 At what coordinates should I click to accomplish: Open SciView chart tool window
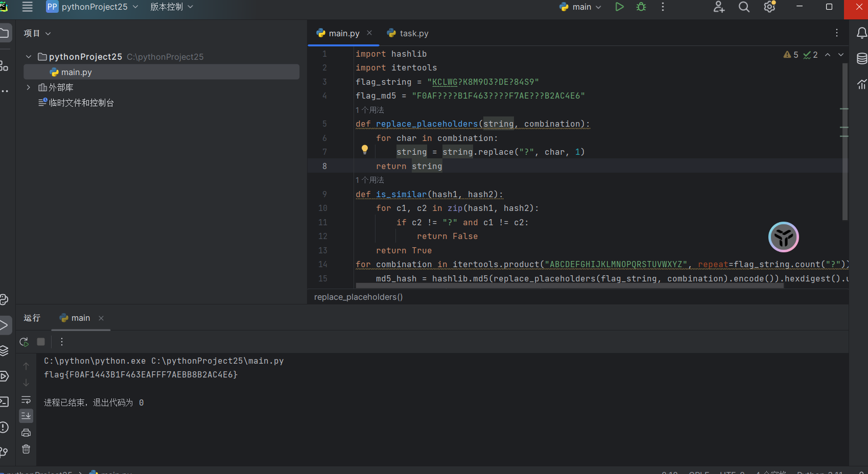tap(861, 84)
